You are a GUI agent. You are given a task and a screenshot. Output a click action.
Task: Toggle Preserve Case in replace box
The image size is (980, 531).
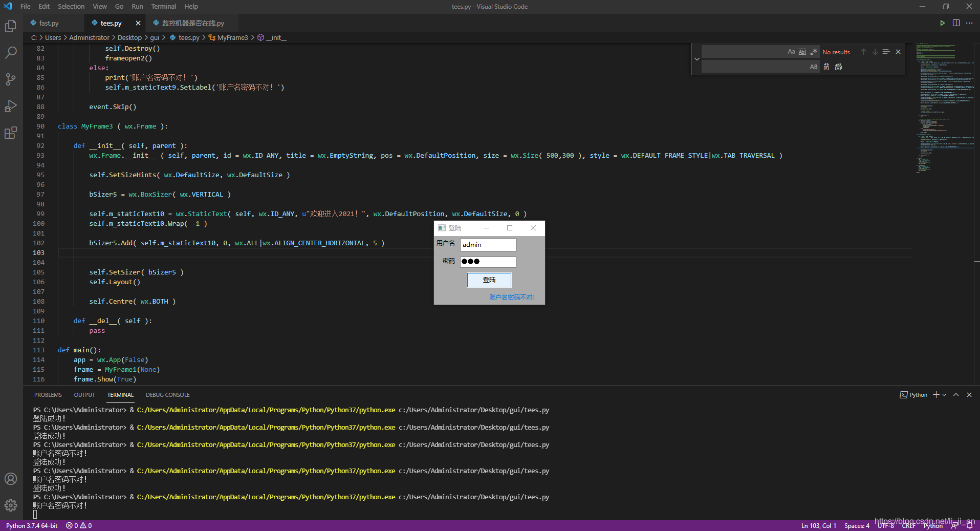814,67
